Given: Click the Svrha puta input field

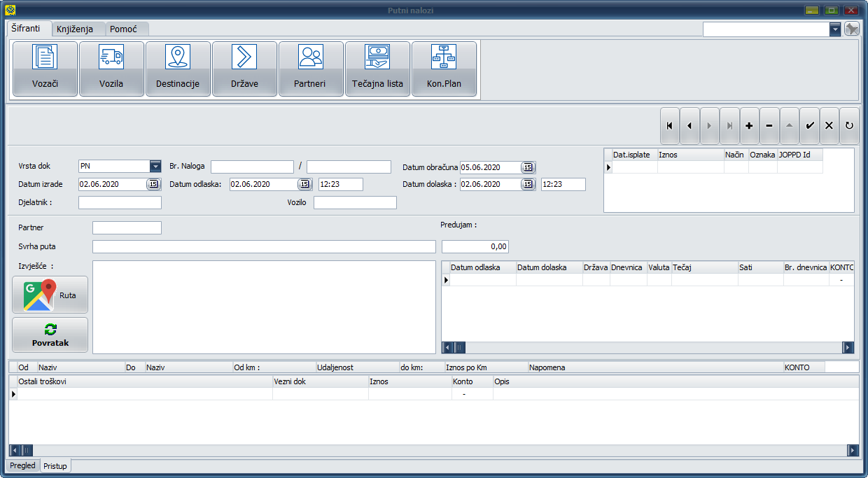Looking at the screenshot, I should (263, 246).
